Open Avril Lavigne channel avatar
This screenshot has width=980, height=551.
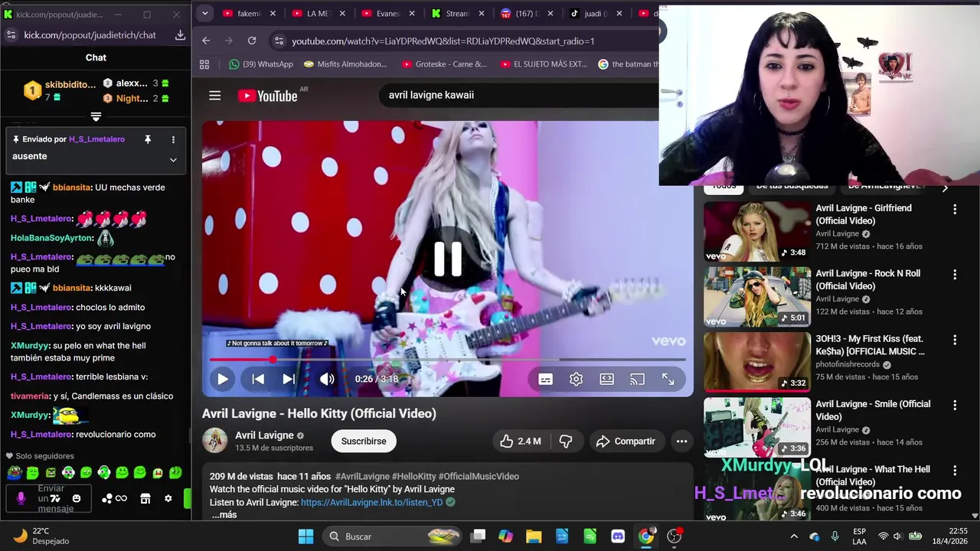tap(214, 441)
